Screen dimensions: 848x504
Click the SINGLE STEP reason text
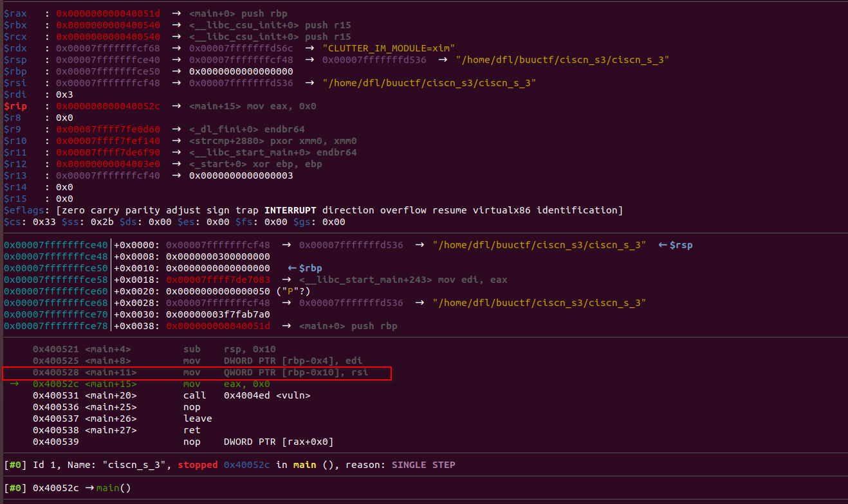[423, 465]
